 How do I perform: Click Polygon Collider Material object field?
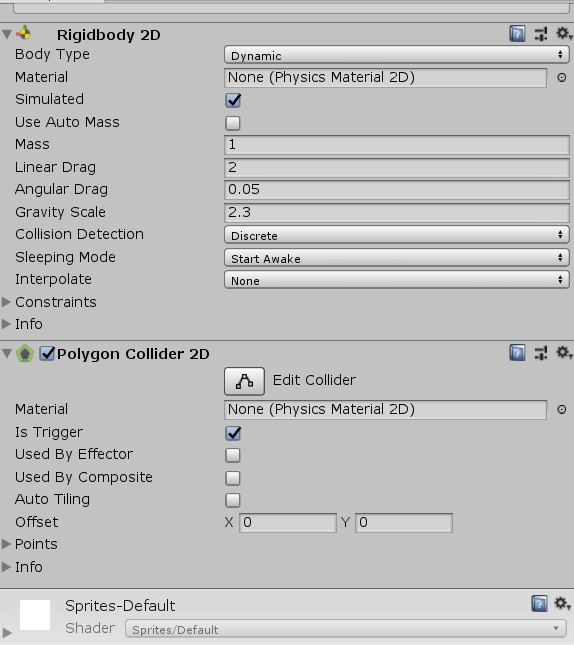point(386,410)
